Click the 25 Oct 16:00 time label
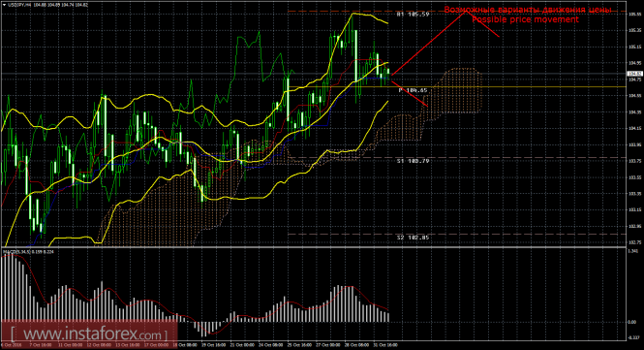 pos(300,345)
